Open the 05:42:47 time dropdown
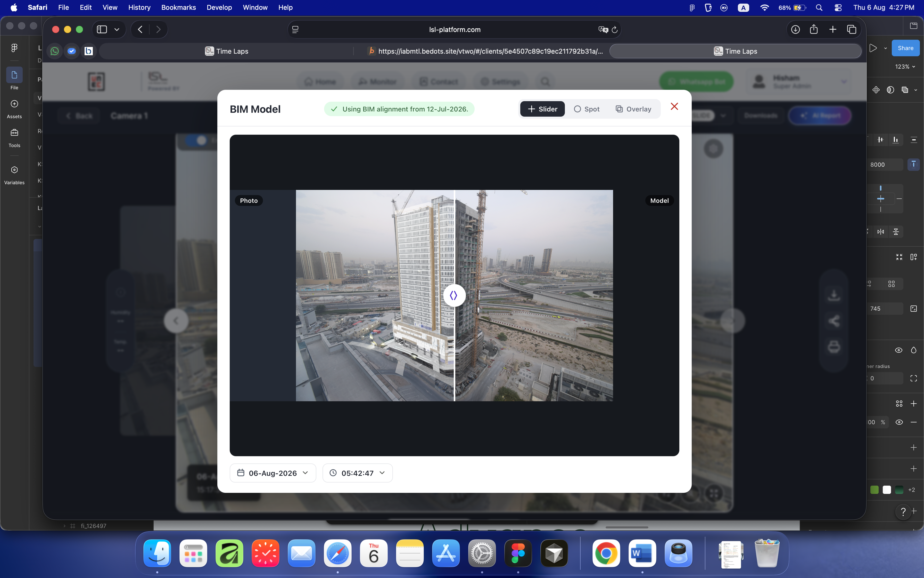Screen dimensions: 924x578 click(x=357, y=473)
